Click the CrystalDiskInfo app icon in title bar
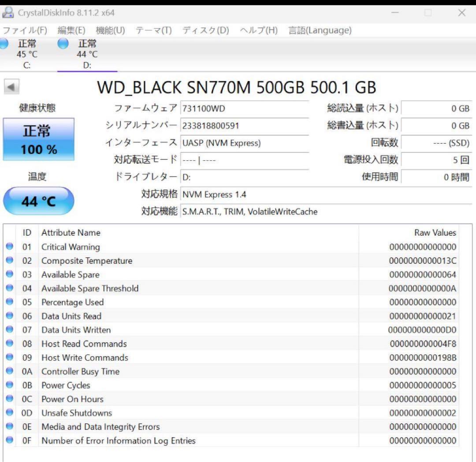Screen dimensions: 476x462 point(7,13)
